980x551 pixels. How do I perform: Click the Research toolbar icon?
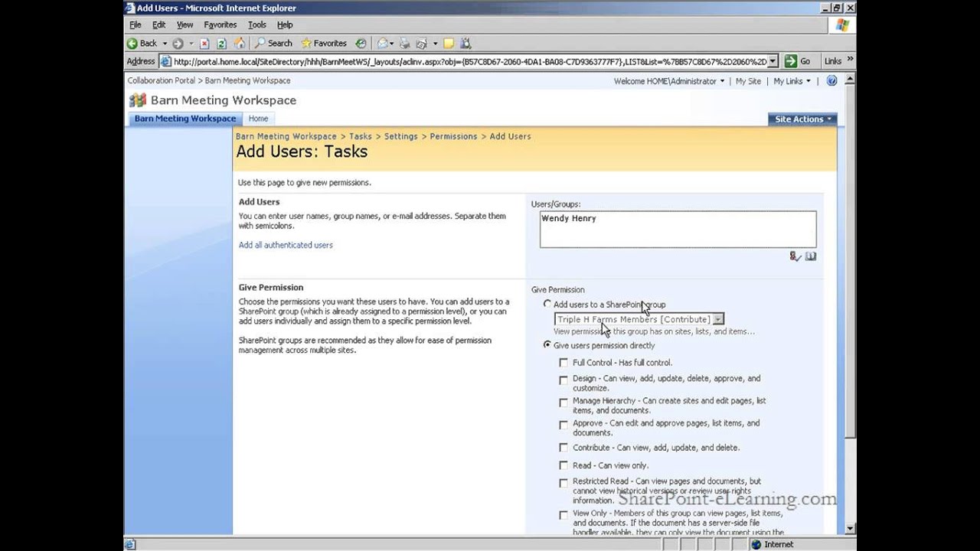(465, 44)
